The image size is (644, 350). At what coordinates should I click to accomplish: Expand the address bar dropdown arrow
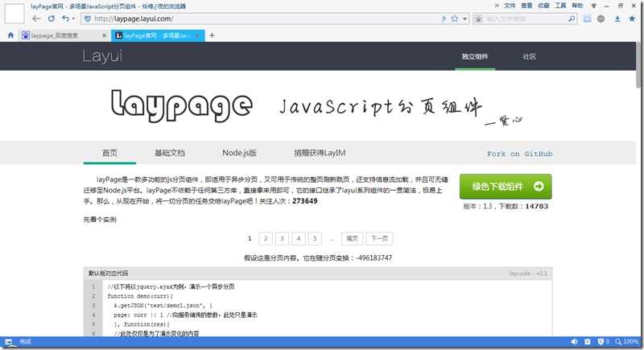464,19
